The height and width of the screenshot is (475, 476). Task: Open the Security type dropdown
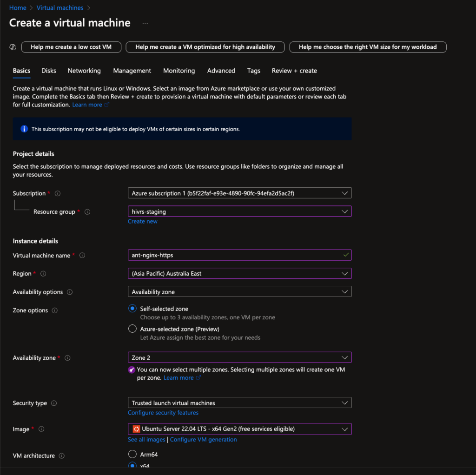tap(239, 403)
